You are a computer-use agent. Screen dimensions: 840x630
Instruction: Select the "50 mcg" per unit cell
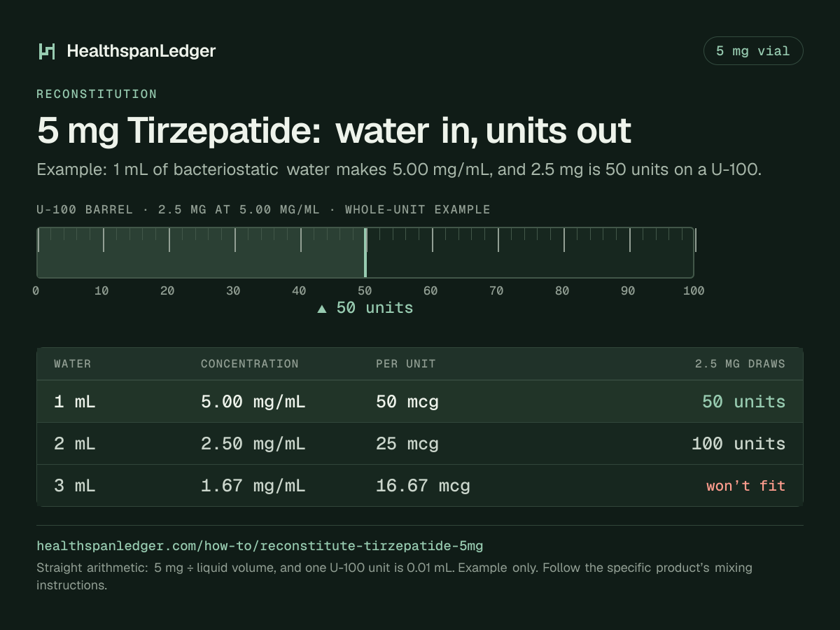(407, 402)
